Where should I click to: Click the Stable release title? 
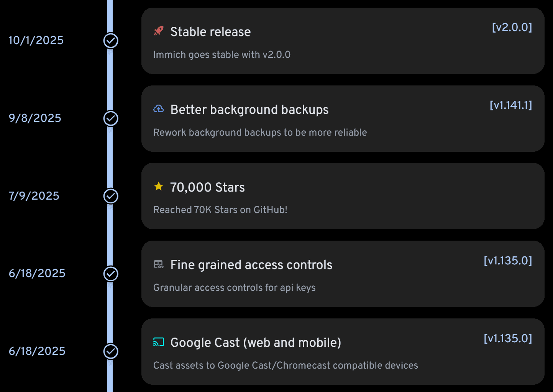tap(210, 32)
